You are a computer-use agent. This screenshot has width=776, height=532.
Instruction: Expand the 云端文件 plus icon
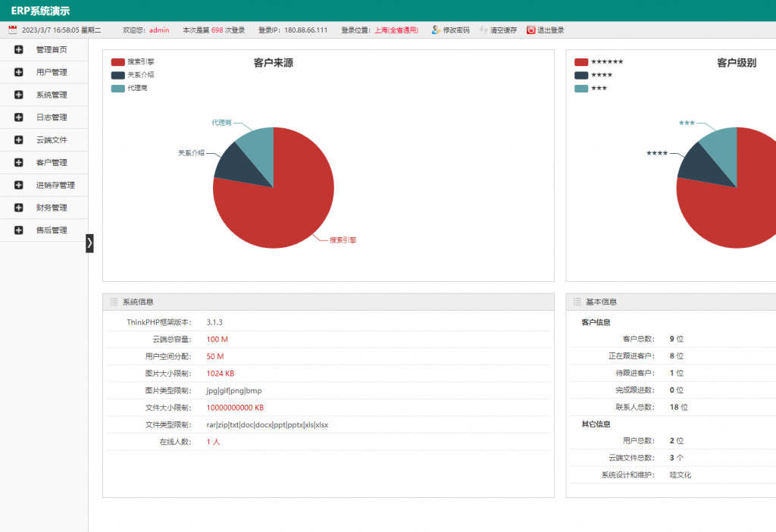coord(19,140)
